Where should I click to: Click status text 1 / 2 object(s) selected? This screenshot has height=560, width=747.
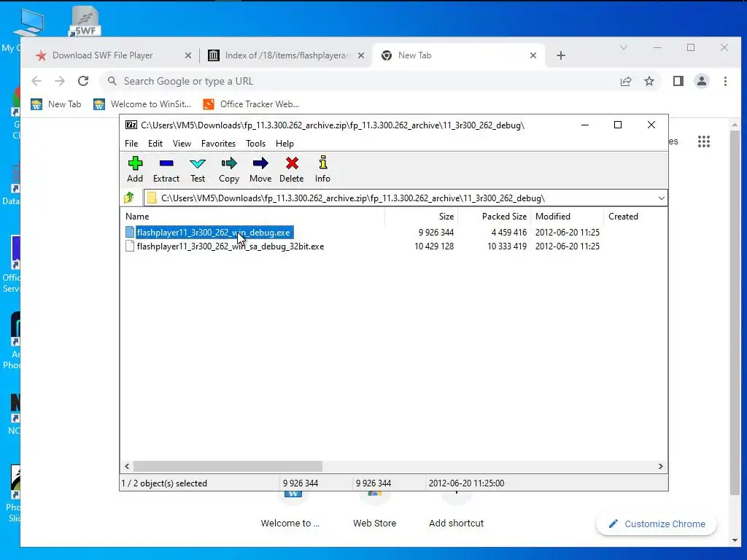coord(164,483)
